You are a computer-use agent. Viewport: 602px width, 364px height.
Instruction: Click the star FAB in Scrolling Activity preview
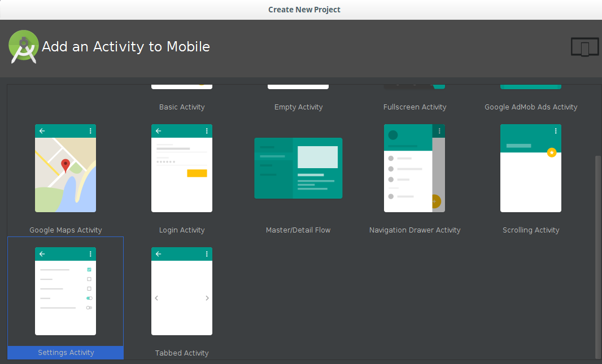tap(552, 152)
